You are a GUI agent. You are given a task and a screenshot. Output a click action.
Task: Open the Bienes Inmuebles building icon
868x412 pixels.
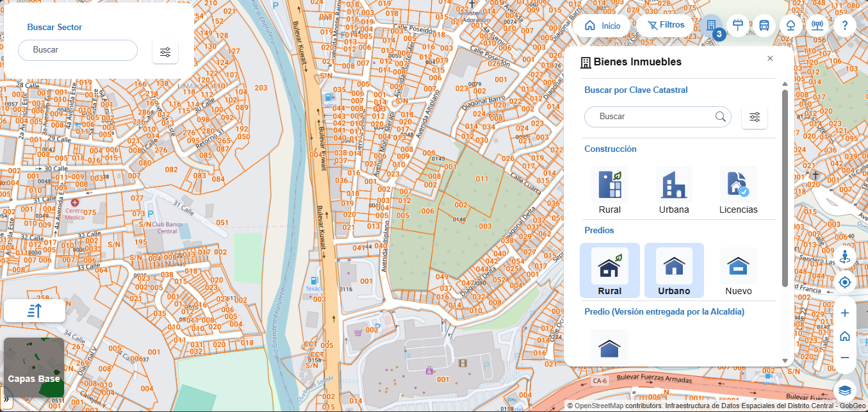(711, 26)
